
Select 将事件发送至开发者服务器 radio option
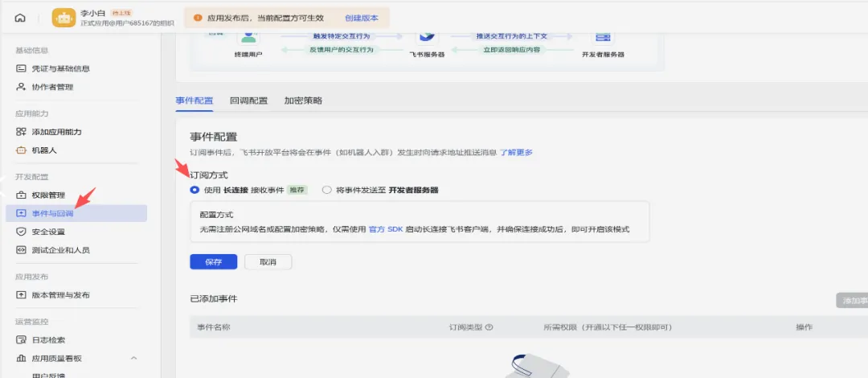pos(326,190)
